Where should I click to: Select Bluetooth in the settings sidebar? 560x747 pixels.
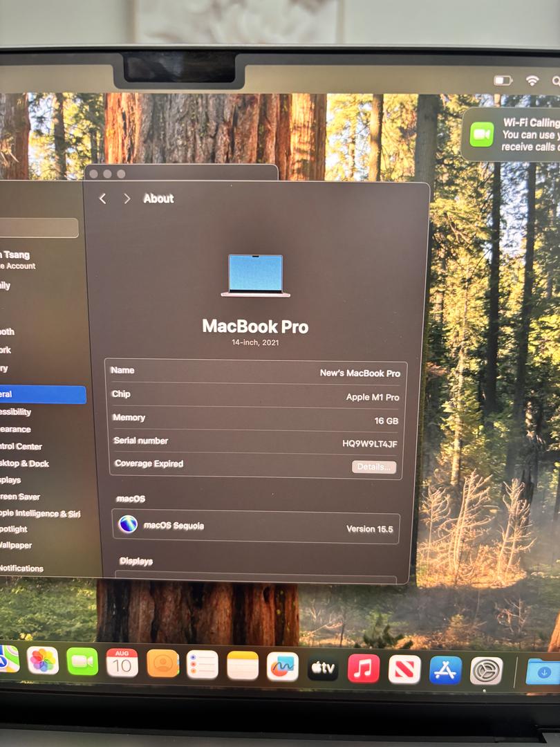coord(7,331)
